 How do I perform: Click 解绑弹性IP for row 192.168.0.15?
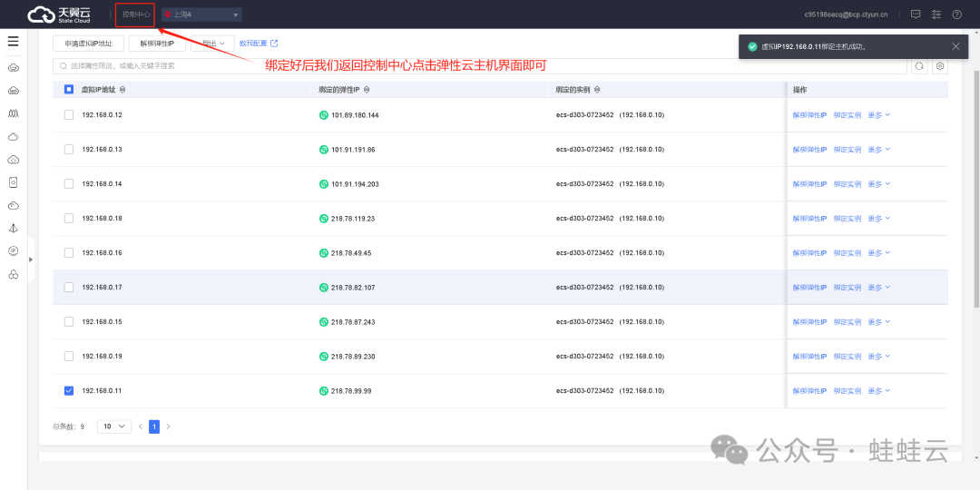tap(810, 322)
